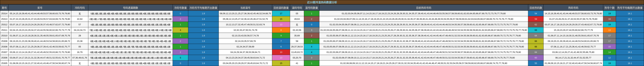Click purple cold count cell 2 in row 25313
This screenshot has width=644, height=66.
click(181, 19)
